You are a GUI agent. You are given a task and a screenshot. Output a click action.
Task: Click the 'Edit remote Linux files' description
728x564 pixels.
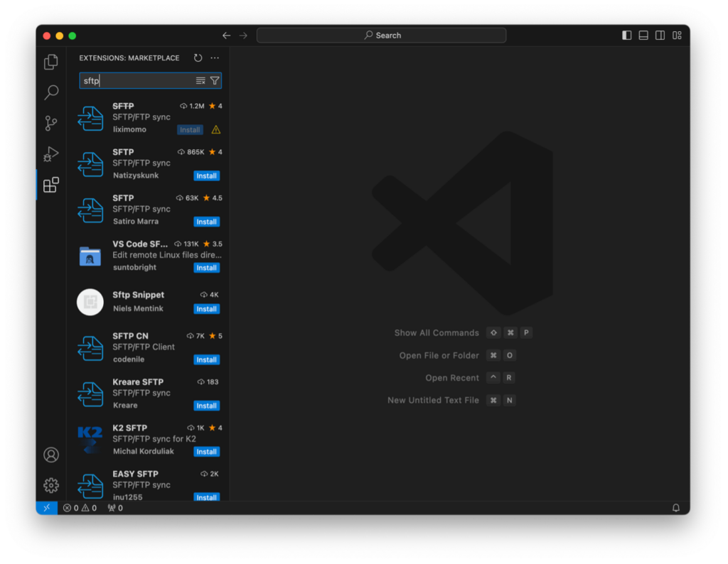click(167, 255)
